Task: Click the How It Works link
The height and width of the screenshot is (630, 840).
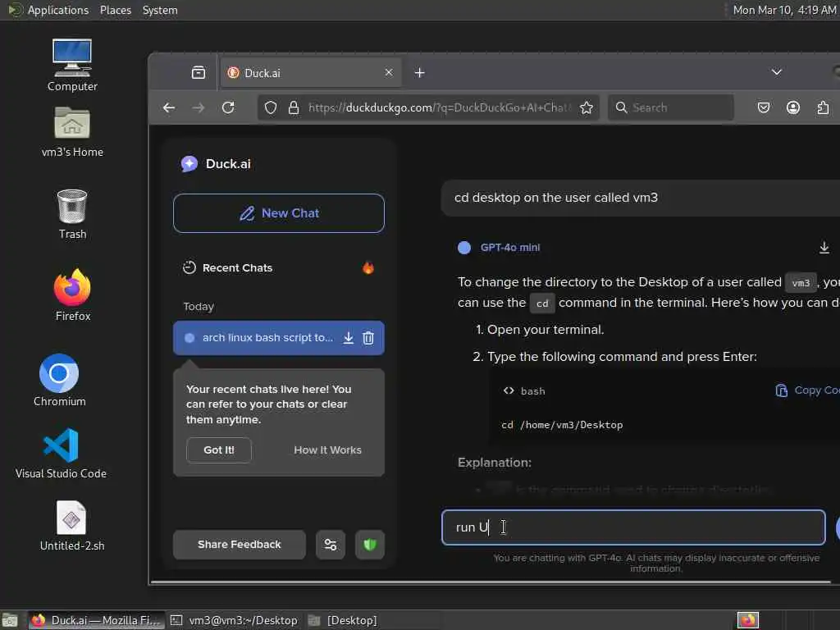Action: (x=327, y=450)
